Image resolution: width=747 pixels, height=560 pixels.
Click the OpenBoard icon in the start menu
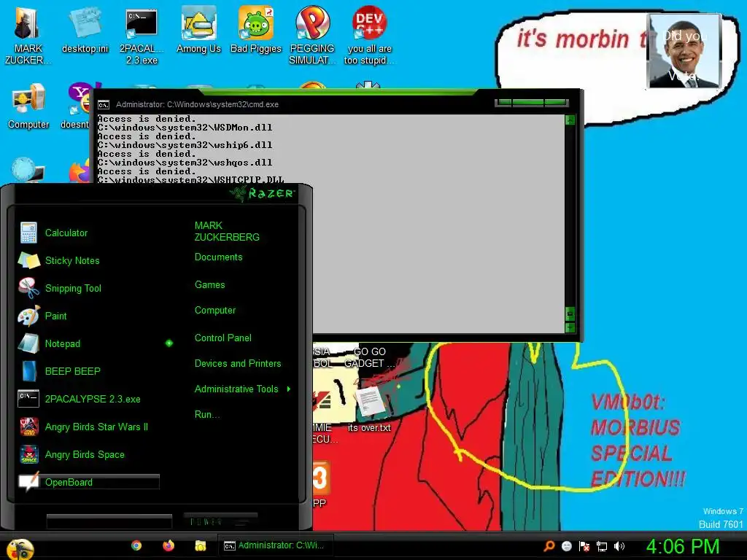point(28,481)
